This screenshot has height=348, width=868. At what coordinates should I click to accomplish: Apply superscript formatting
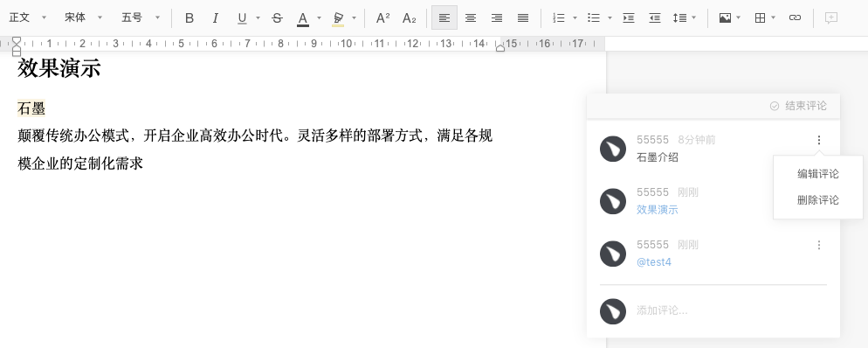coord(382,17)
